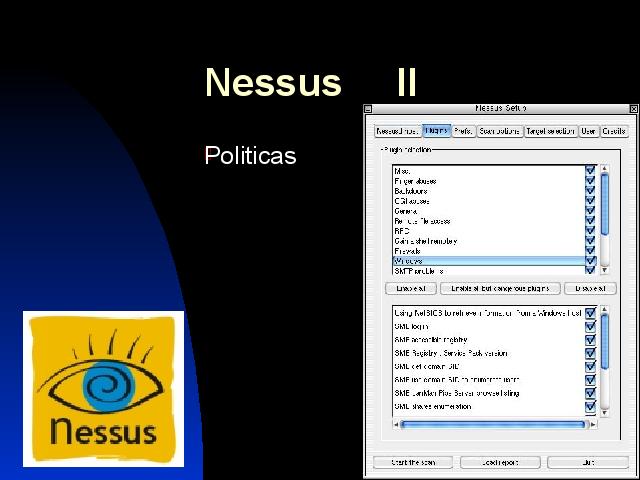
Task: Click Enable all but dangerous plugins
Action: point(500,288)
